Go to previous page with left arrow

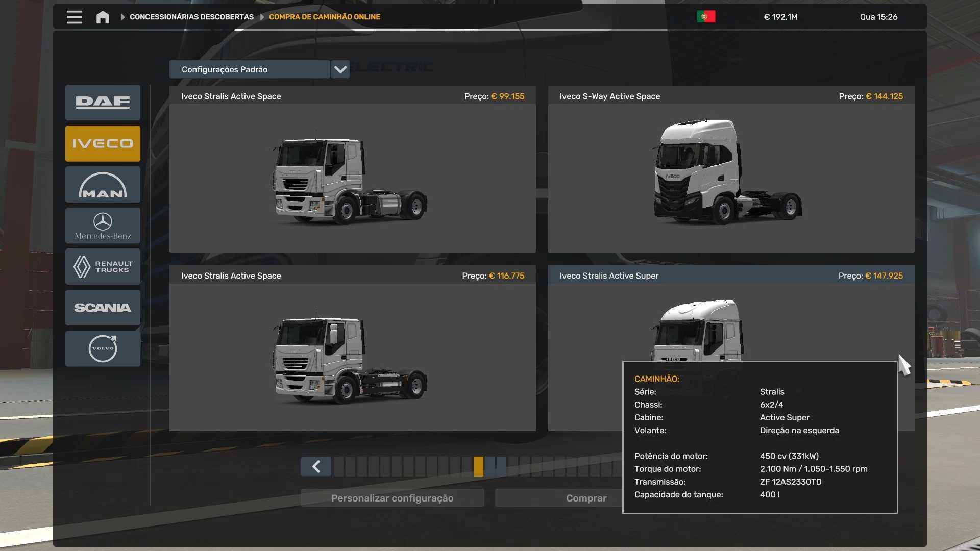316,466
